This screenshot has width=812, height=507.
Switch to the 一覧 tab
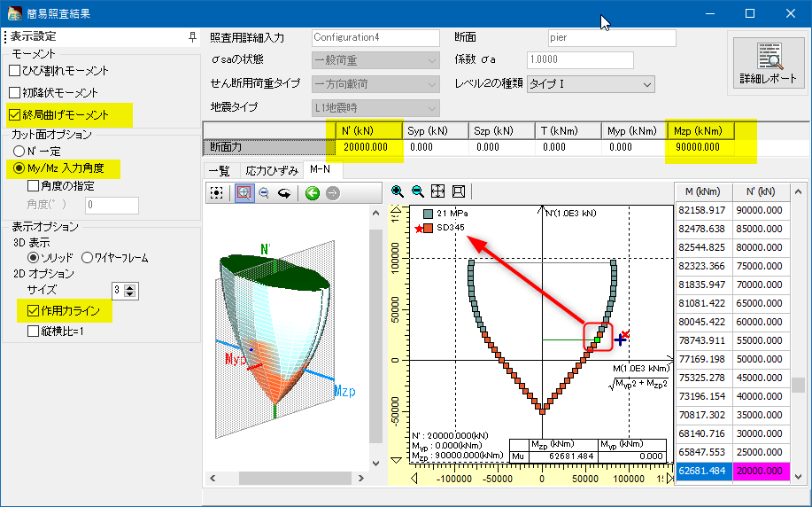pyautogui.click(x=218, y=170)
